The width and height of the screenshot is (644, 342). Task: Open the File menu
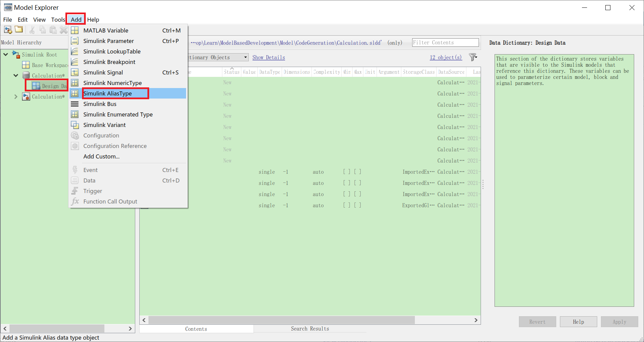(7, 20)
